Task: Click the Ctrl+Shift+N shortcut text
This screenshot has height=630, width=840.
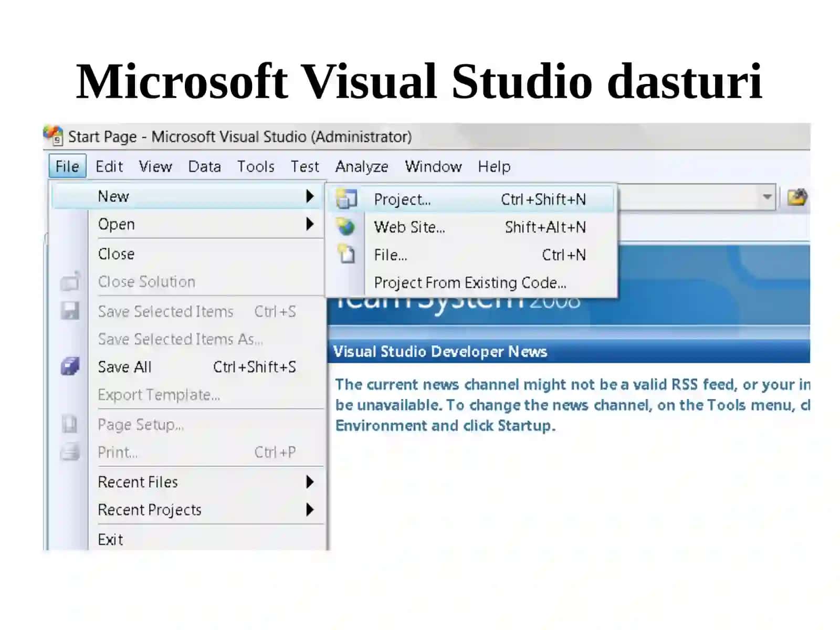Action: point(543,199)
